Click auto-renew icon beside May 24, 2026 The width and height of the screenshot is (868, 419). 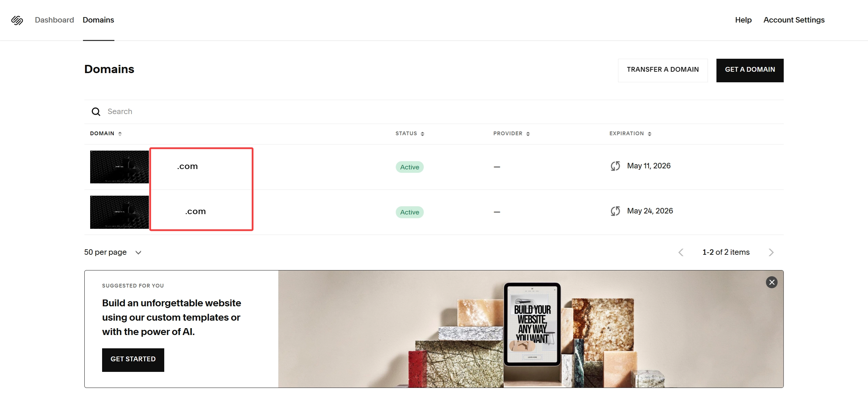tap(615, 211)
